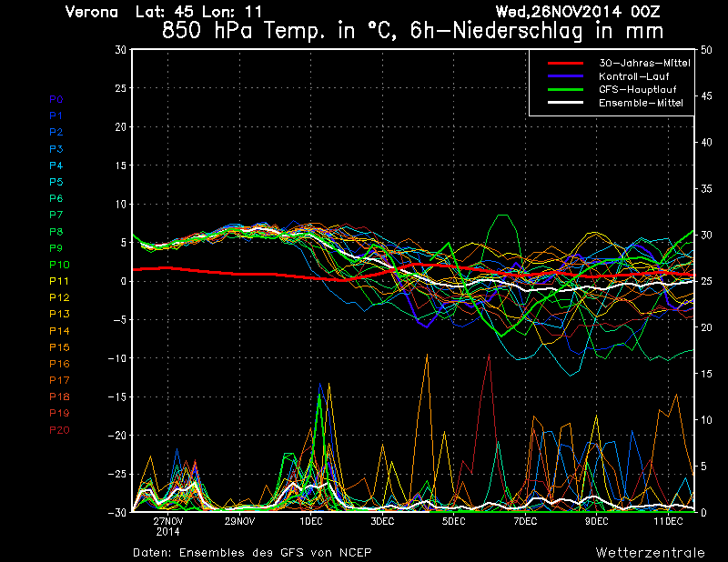
Task: Select the P3 member label
Action: 56,149
